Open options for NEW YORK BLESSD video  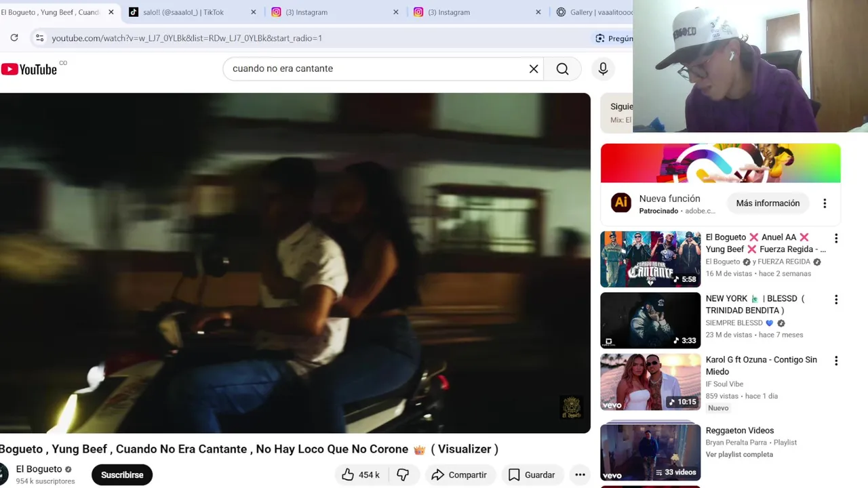tap(836, 300)
